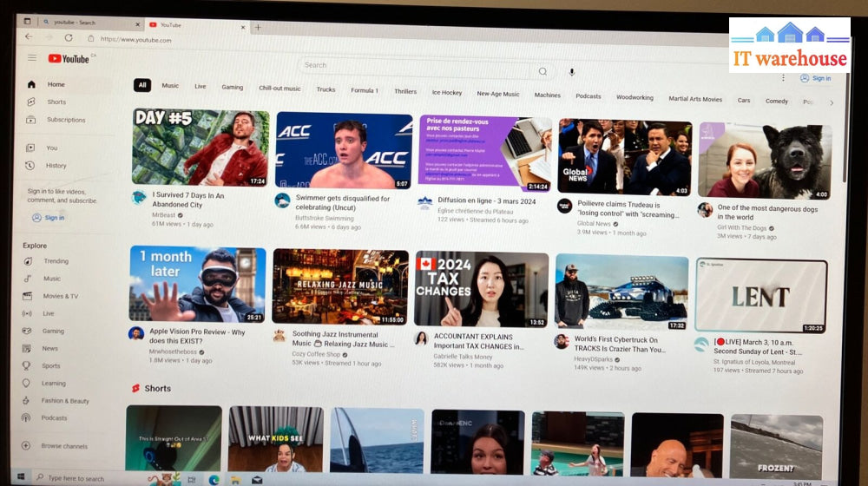Open Browse channels in the sidebar
Screen dimensions: 868x486
click(63, 446)
